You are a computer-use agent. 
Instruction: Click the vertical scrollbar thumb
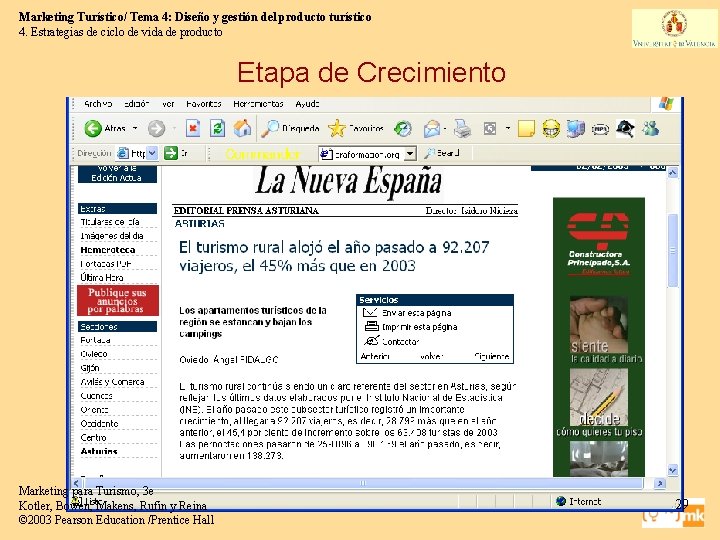(x=673, y=251)
